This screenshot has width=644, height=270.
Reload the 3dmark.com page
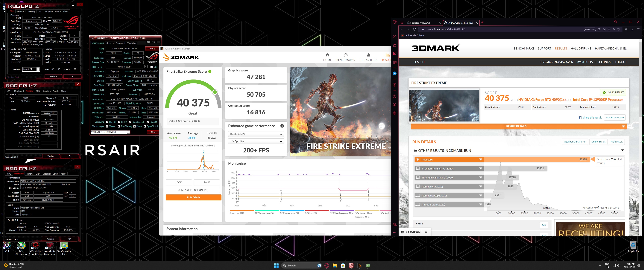coord(414,29)
